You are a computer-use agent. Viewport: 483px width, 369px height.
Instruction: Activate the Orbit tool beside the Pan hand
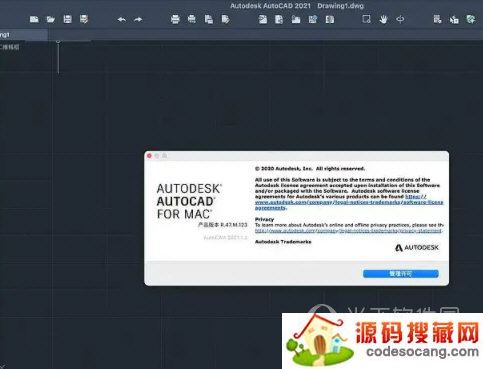pos(400,20)
